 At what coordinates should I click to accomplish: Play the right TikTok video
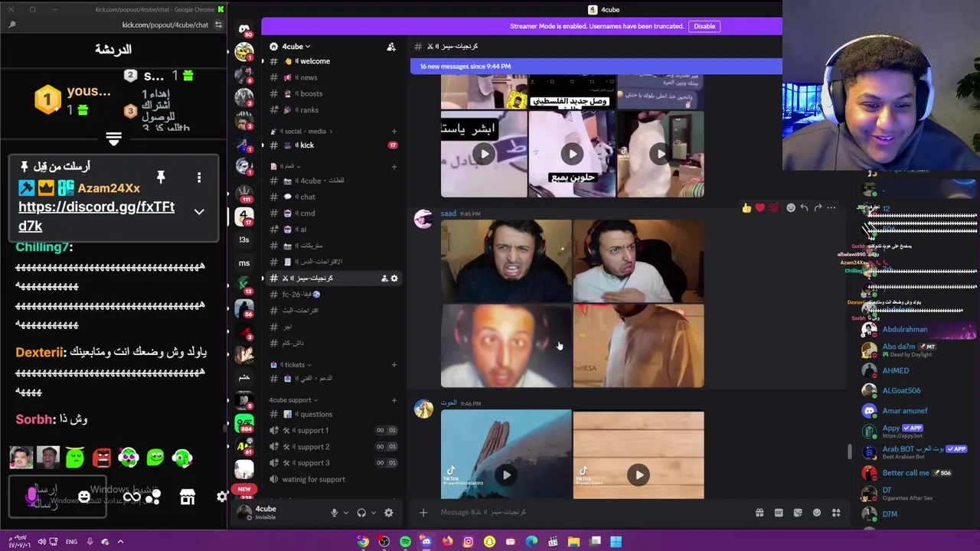coord(639,474)
